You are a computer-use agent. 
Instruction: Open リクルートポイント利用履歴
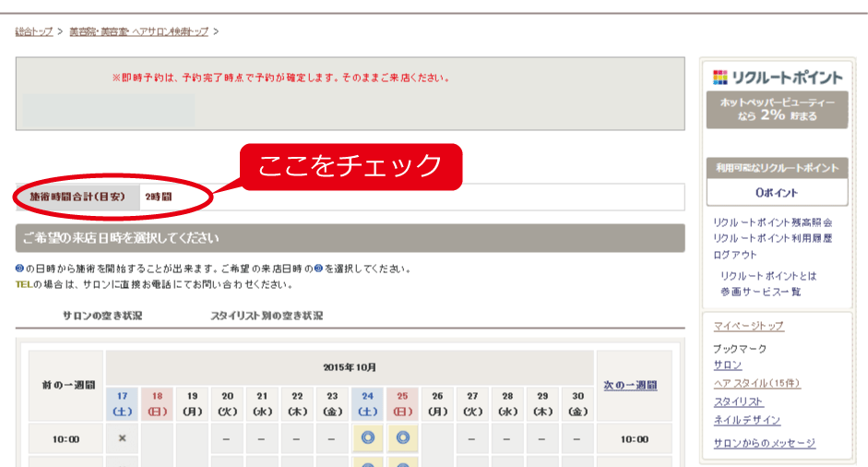pyautogui.click(x=772, y=238)
